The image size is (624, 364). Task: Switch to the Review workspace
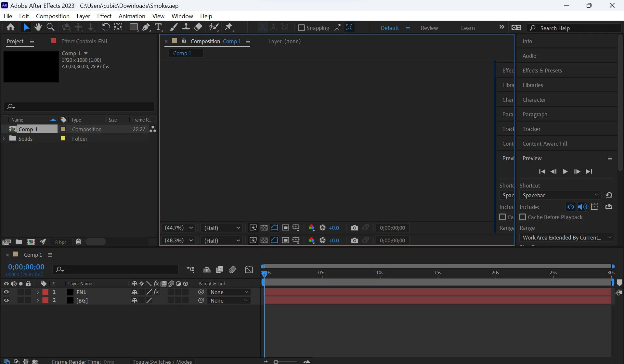(x=429, y=28)
